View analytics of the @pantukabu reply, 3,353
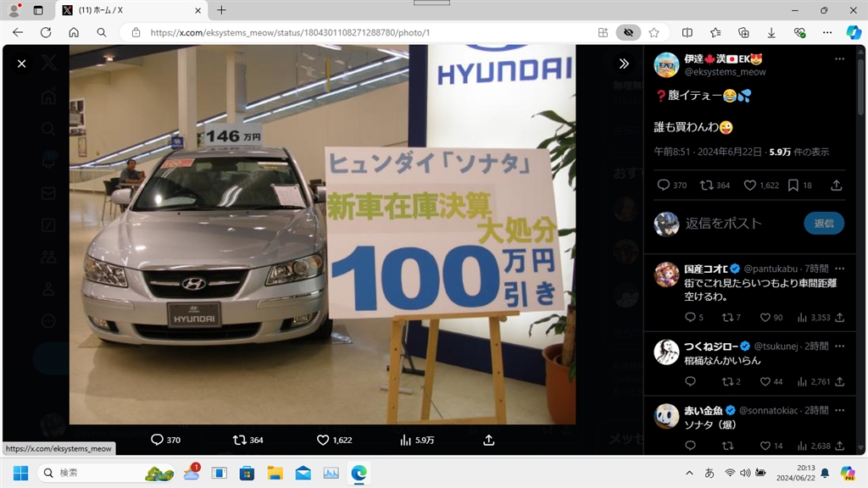Viewport: 868px width, 488px height. [x=813, y=318]
